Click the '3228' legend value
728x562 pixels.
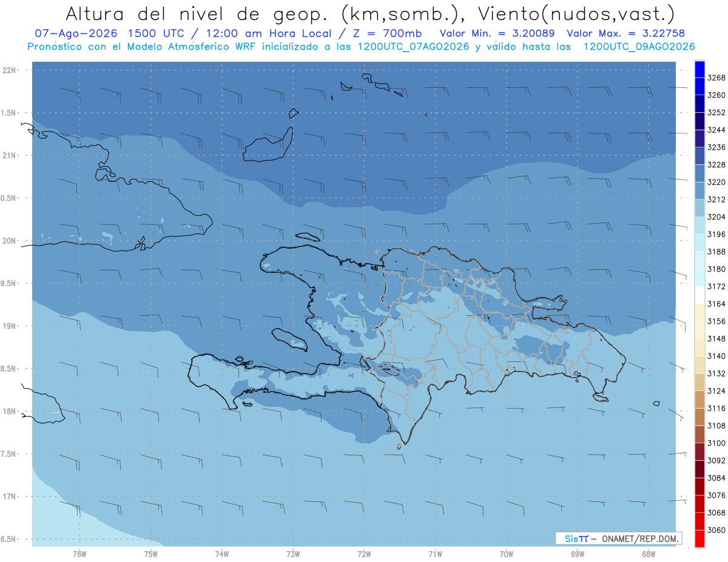(x=716, y=164)
